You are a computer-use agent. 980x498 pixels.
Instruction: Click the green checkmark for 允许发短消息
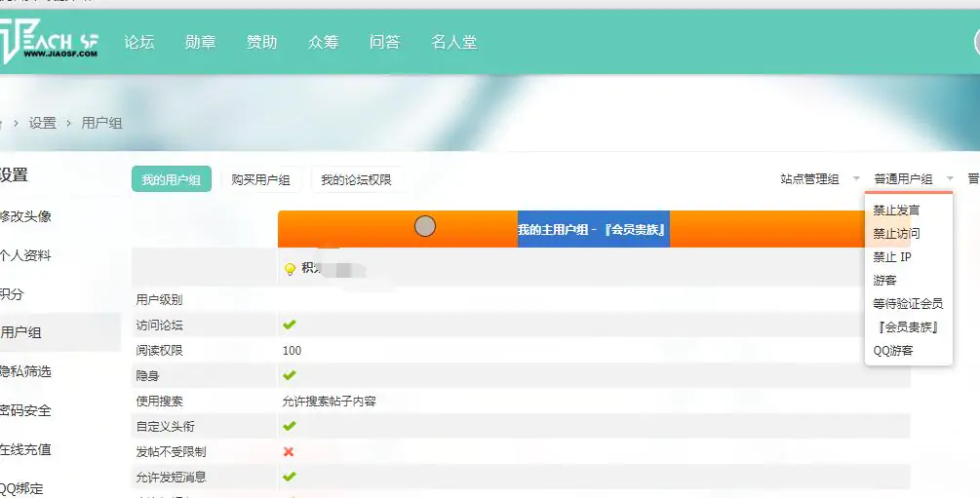coord(289,477)
